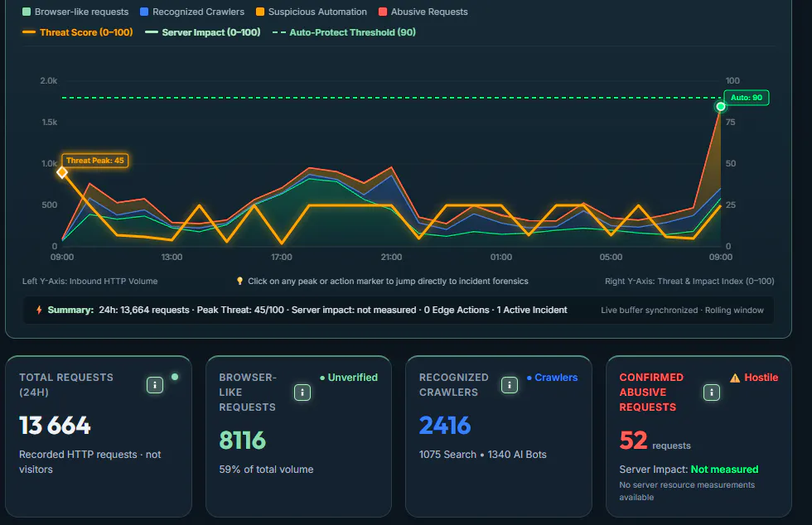Click the green status dot on Total Requests card
The height and width of the screenshot is (525, 812).
click(175, 377)
